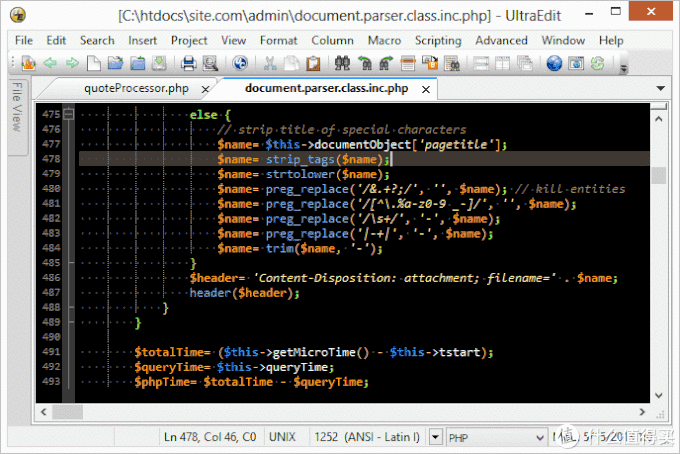The image size is (680, 454).
Task: Copy selection using the toolbar copy icon
Action: (291, 63)
